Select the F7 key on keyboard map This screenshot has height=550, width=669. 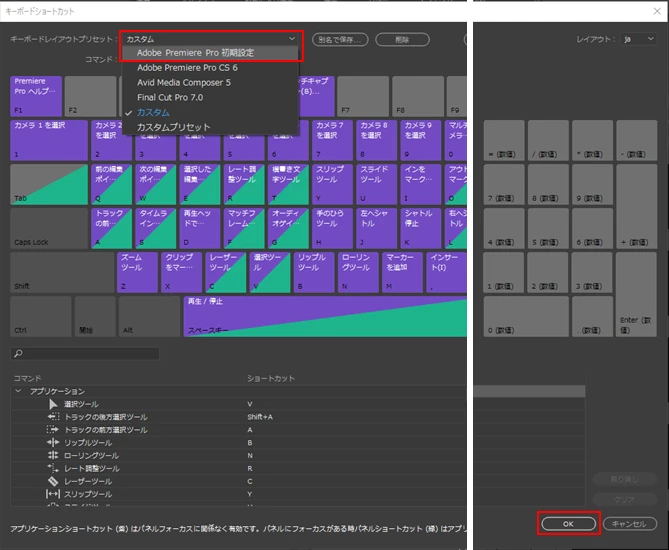(x=363, y=96)
